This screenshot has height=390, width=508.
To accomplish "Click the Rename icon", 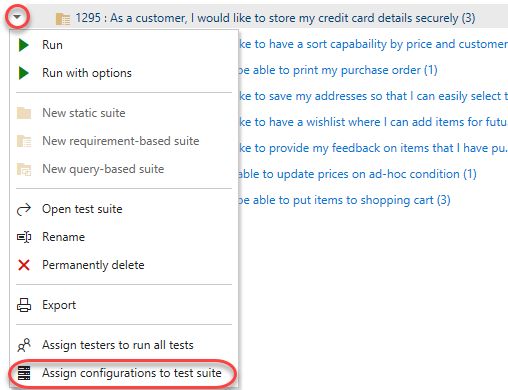I will [x=24, y=237].
